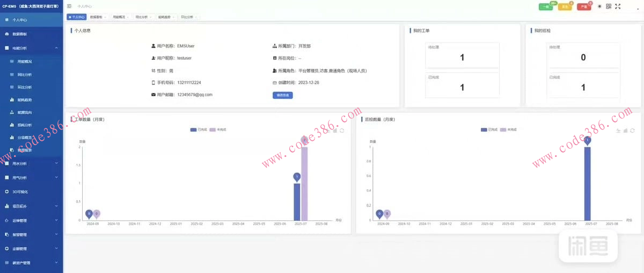Click the 2025-07 未完成 bar in 工单数量
Viewport: 644px width, 273px height.
click(304, 183)
